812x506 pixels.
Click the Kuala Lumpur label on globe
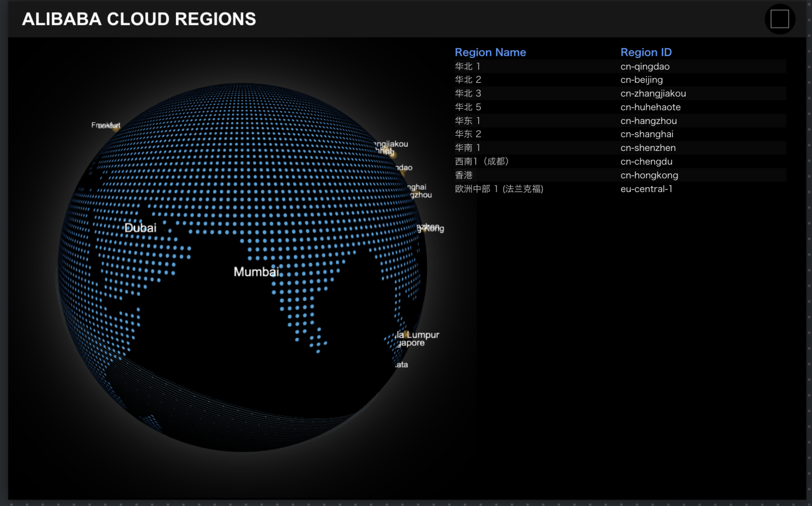pyautogui.click(x=418, y=335)
